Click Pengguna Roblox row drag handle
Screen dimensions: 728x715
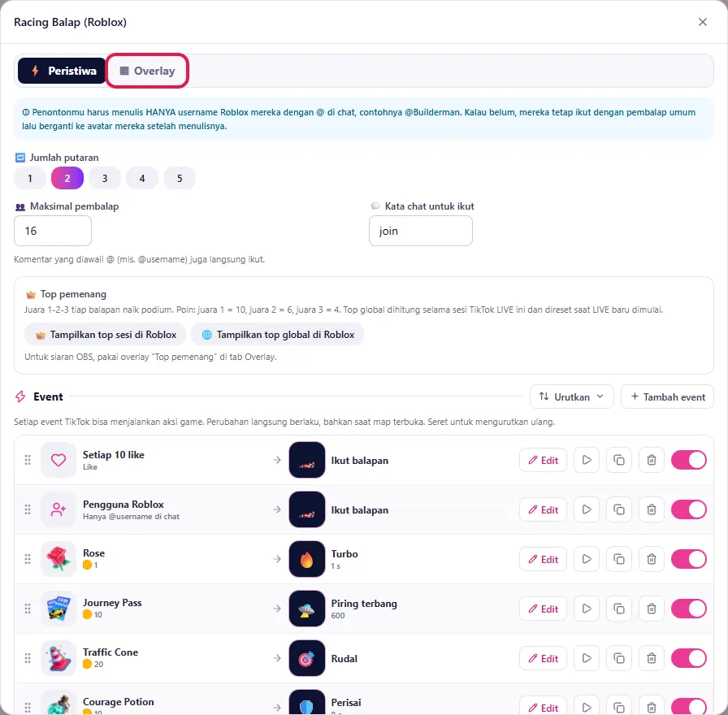point(28,509)
